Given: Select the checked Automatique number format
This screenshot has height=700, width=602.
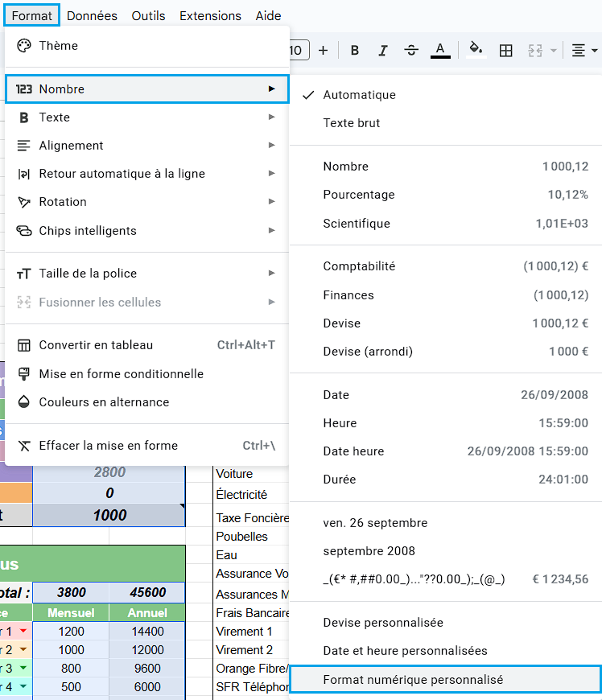Looking at the screenshot, I should [359, 95].
